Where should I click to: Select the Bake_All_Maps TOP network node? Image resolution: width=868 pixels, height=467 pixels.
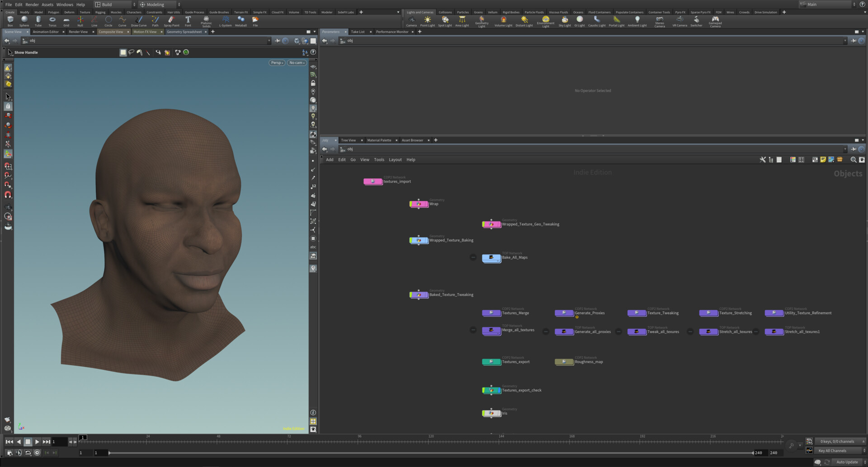tap(491, 258)
